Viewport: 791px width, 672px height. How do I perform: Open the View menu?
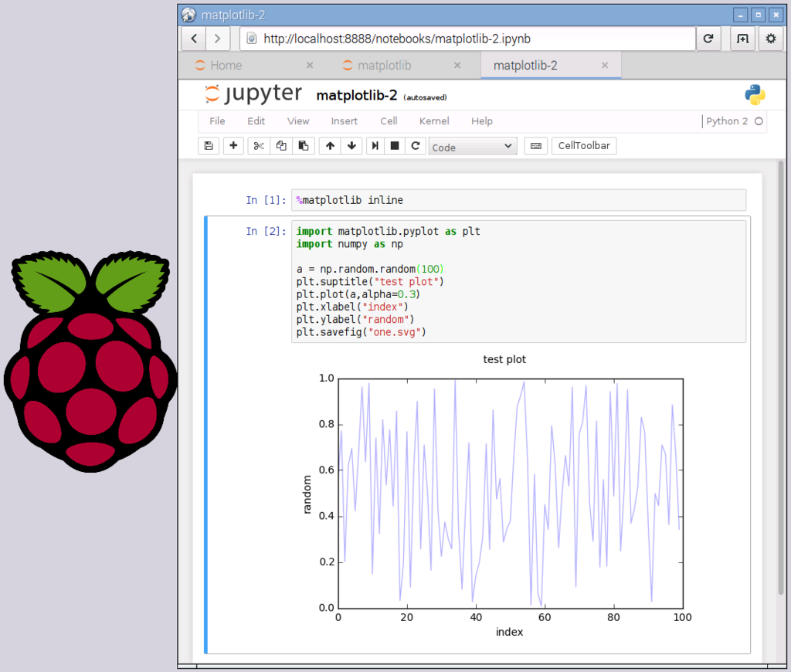click(x=298, y=121)
